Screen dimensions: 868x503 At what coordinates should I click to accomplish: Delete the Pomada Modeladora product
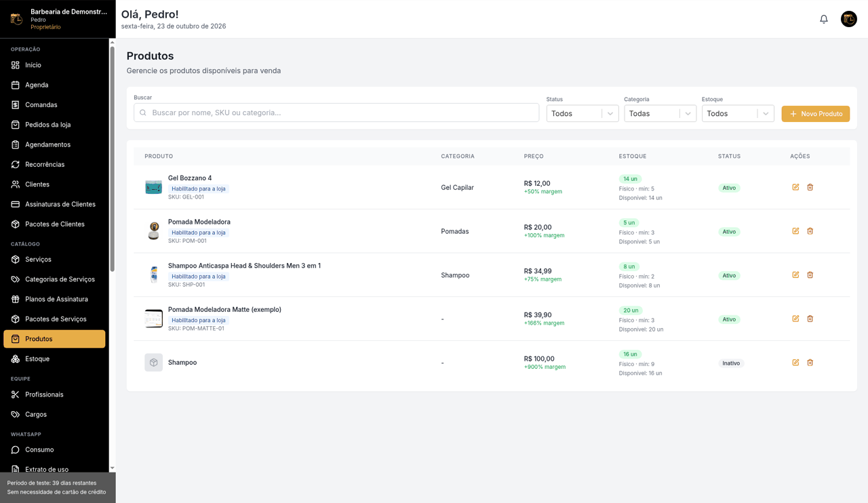(810, 231)
